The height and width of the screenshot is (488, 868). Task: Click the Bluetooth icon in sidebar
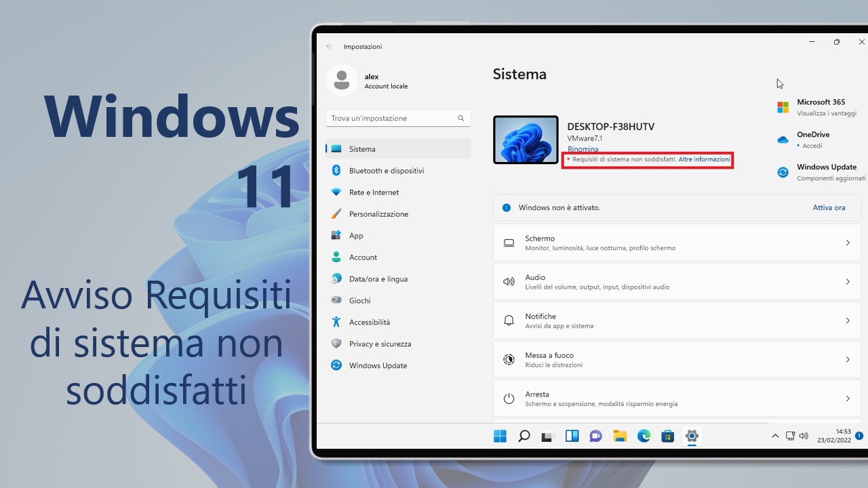point(336,171)
